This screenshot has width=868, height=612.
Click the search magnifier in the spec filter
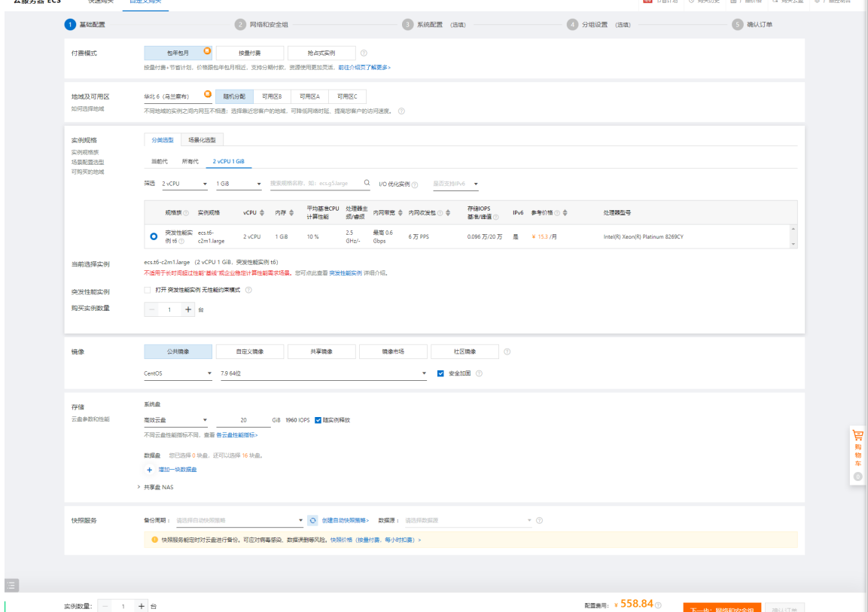(x=367, y=183)
